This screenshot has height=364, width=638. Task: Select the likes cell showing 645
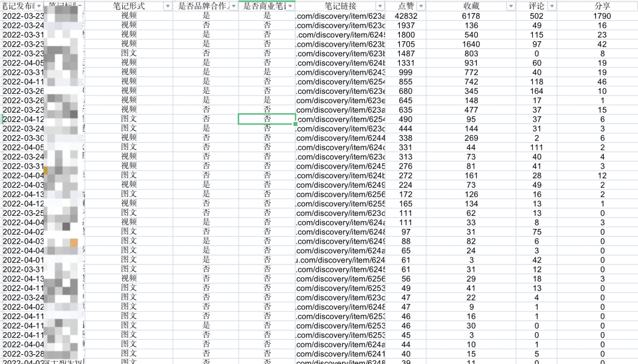(x=406, y=100)
